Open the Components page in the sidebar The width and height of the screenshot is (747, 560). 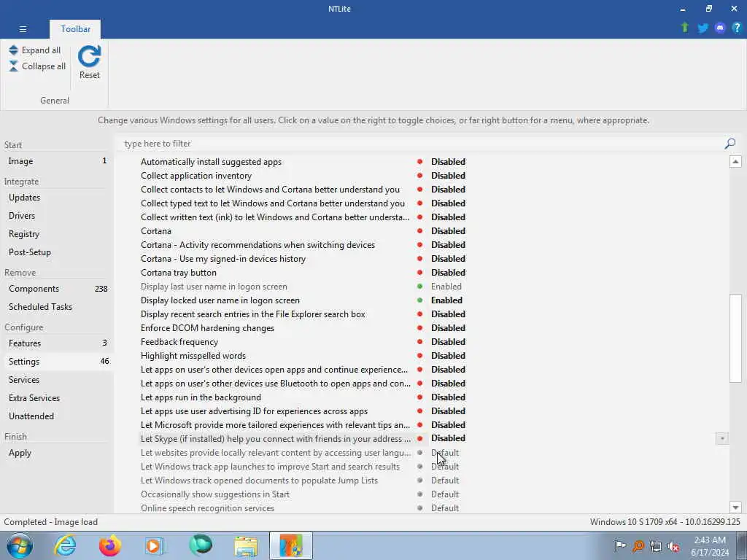tap(57, 289)
